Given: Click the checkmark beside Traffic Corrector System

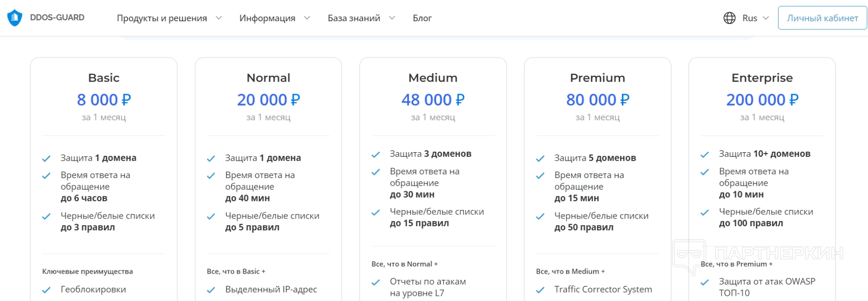Looking at the screenshot, I should click(540, 290).
